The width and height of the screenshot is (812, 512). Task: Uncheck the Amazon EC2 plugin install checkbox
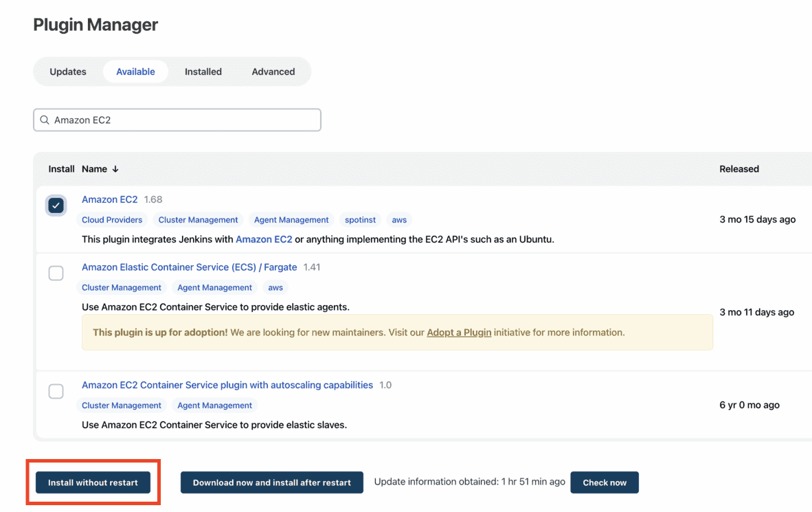pyautogui.click(x=56, y=204)
